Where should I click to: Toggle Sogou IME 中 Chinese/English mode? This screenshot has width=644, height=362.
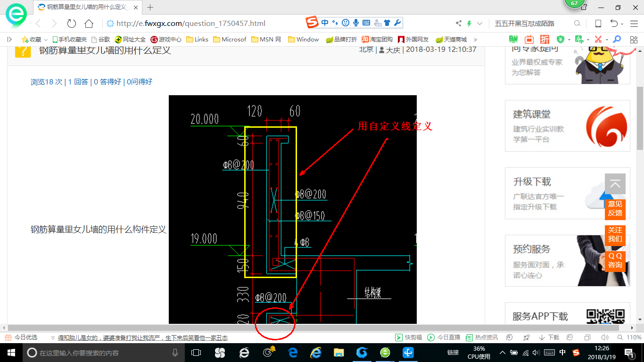325,23
